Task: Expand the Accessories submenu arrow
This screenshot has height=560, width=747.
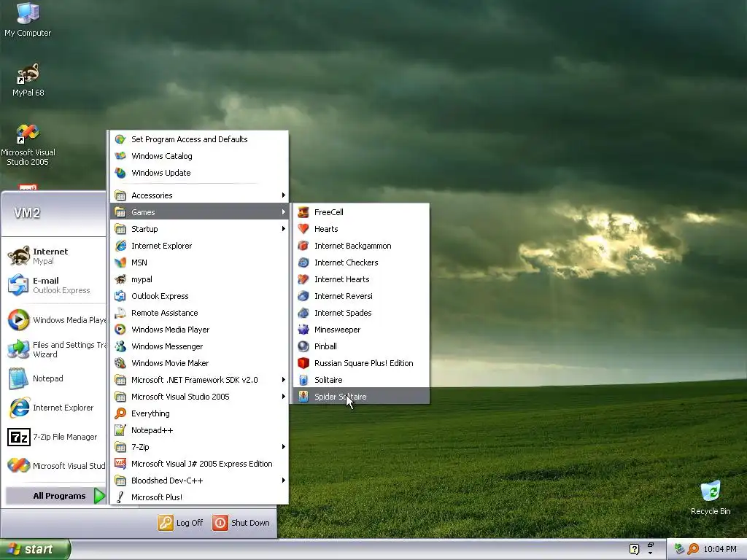Action: coord(284,195)
